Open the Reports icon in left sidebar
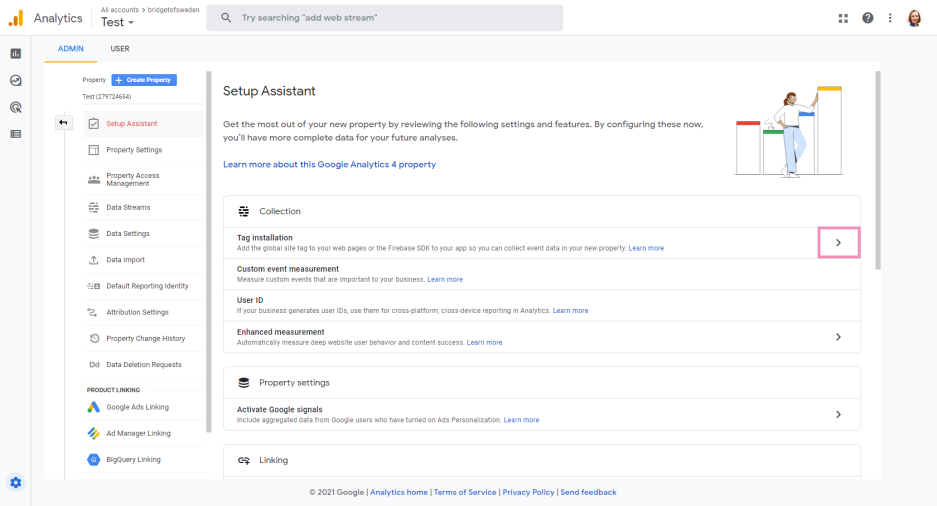The height and width of the screenshot is (506, 937). tap(16, 54)
